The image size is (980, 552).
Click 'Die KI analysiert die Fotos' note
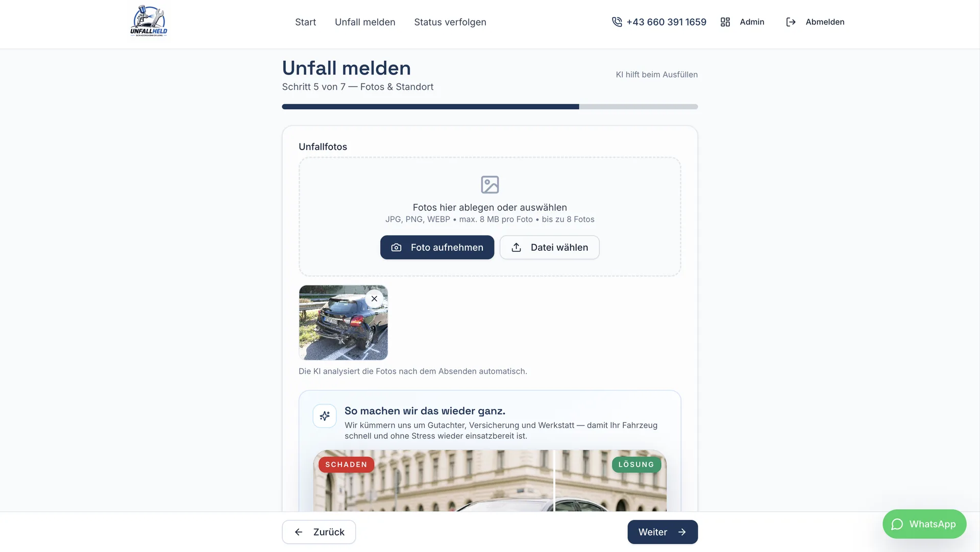pyautogui.click(x=412, y=371)
